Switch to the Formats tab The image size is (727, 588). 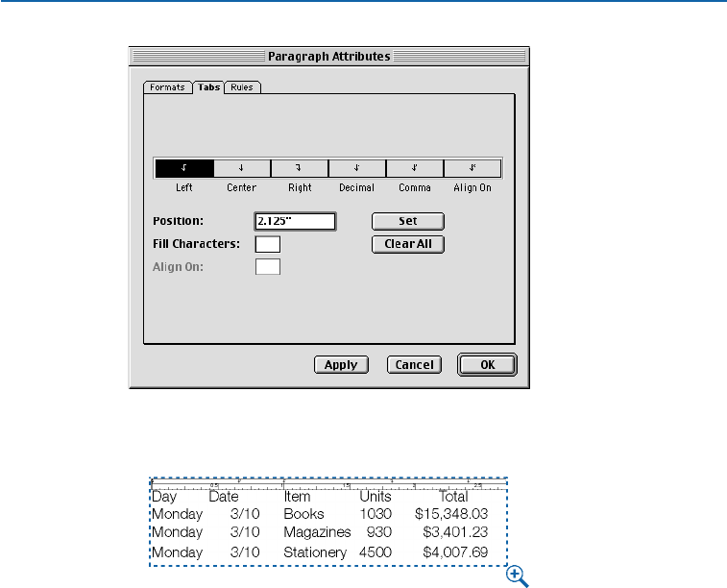click(167, 87)
